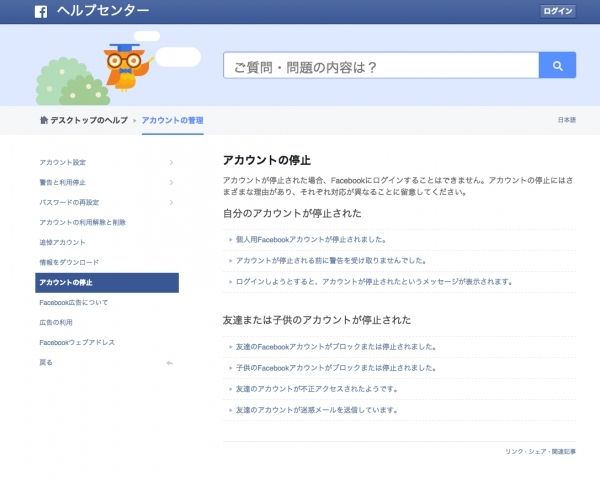
Task: Open the 日本語 language selector
Action: pyautogui.click(x=566, y=120)
